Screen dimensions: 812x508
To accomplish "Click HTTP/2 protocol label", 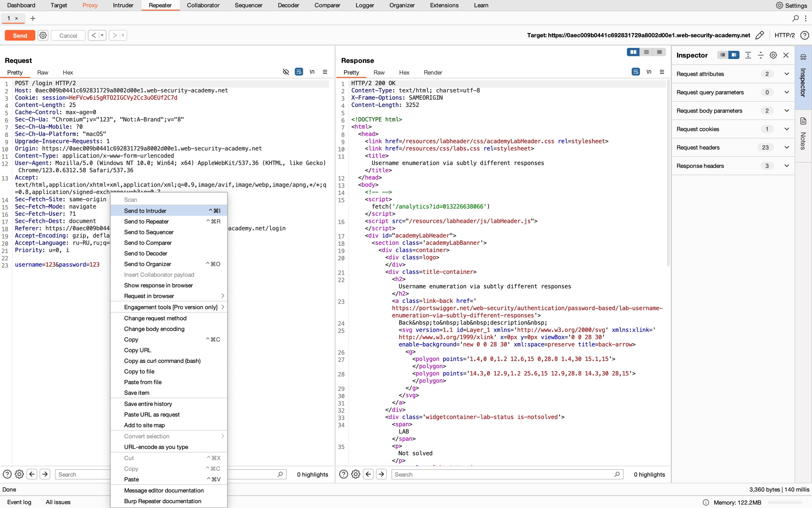I will pos(784,35).
